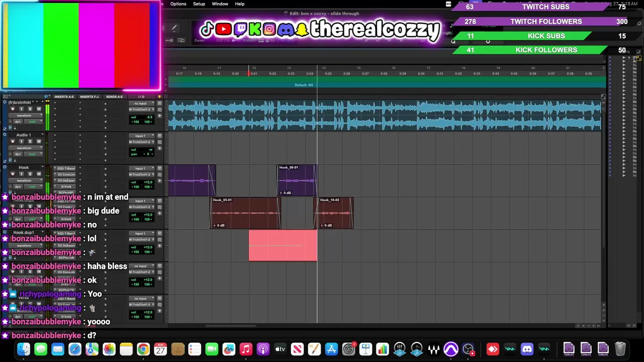Open the Photos app in the dock
Viewport: 644px width, 362px height.
tap(109, 349)
